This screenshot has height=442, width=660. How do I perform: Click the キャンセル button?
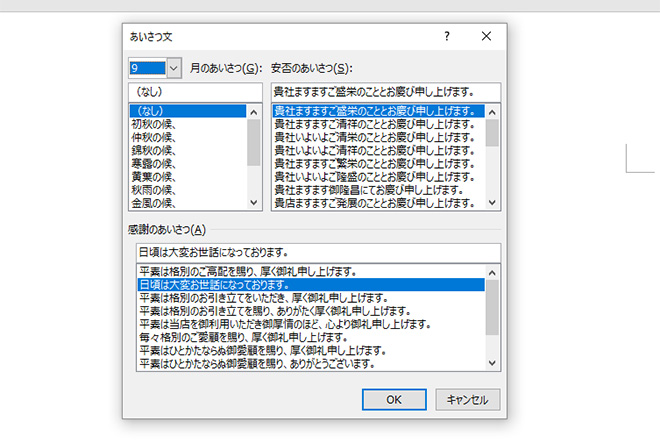(467, 399)
